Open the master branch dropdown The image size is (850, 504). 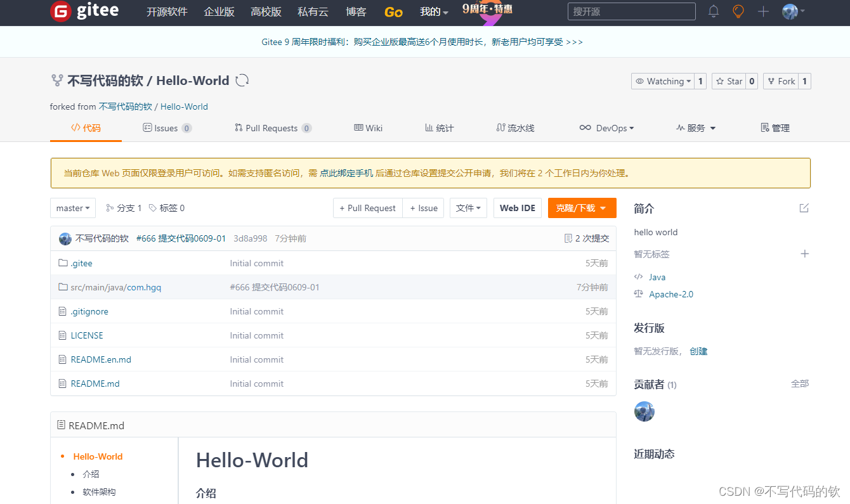point(73,208)
